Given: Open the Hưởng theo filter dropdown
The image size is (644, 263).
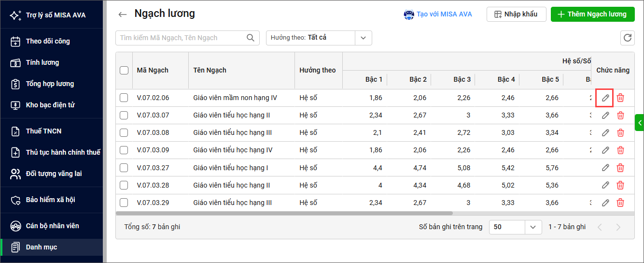Looking at the screenshot, I should tap(363, 38).
